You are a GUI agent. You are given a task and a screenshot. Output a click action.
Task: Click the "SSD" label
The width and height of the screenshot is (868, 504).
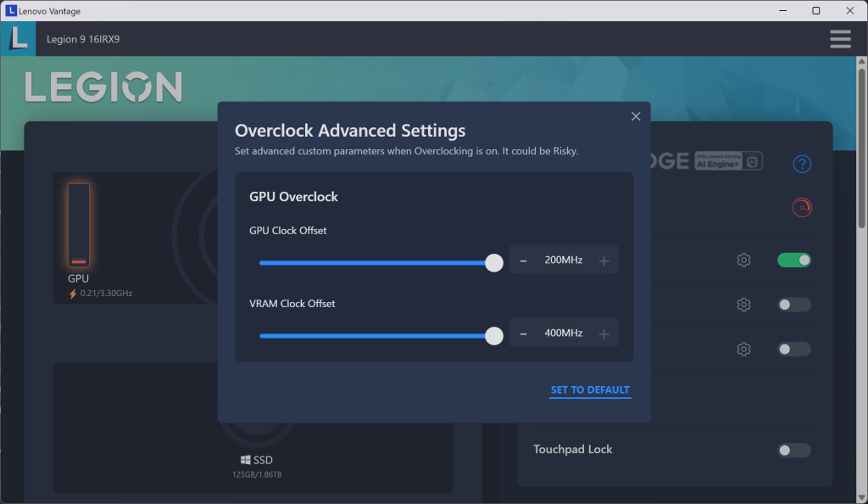coord(263,460)
